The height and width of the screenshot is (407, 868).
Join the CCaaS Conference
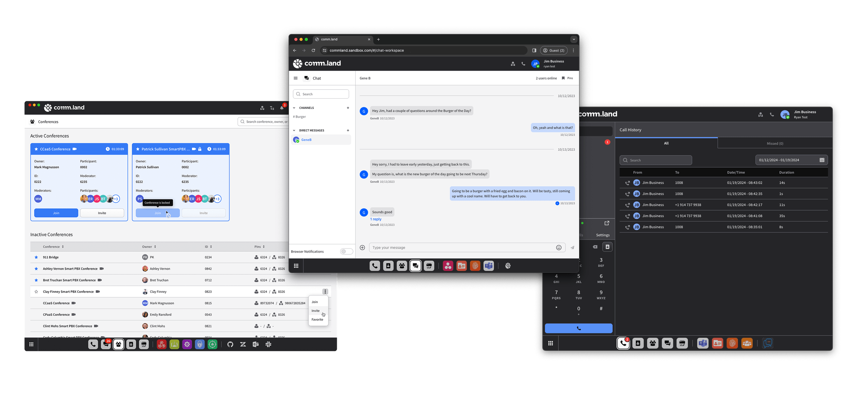coord(56,213)
